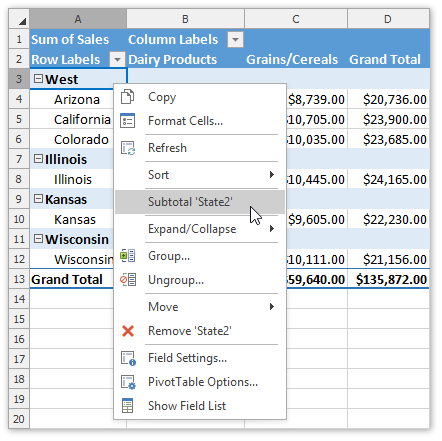Image resolution: width=442 pixels, height=441 pixels.
Task: Choose Remove 'State2' from menu
Action: point(199,331)
